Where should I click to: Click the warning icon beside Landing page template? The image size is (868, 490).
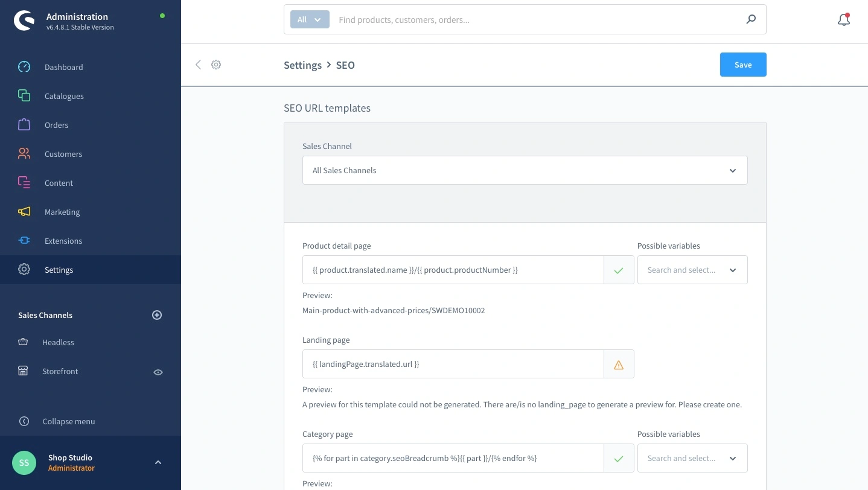(x=619, y=364)
